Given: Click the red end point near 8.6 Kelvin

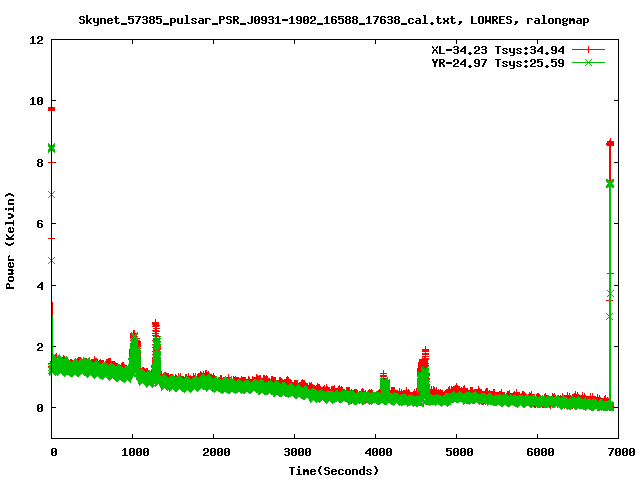Looking at the screenshot, I should click(610, 143).
